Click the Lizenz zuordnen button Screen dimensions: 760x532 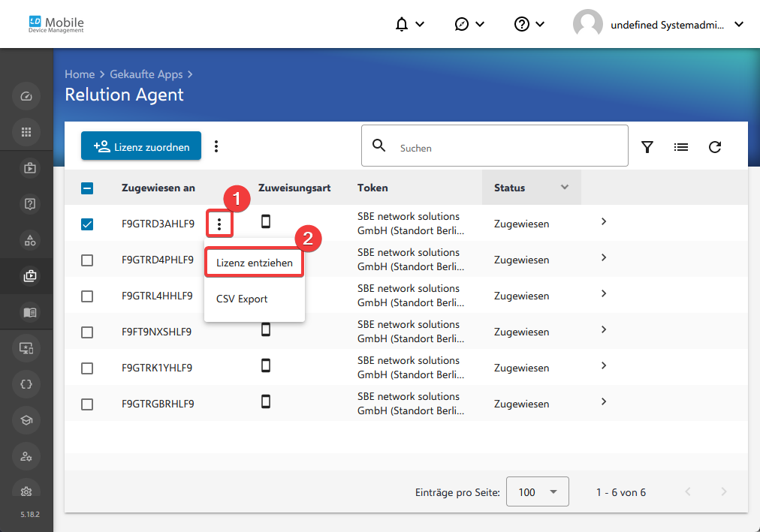click(141, 146)
